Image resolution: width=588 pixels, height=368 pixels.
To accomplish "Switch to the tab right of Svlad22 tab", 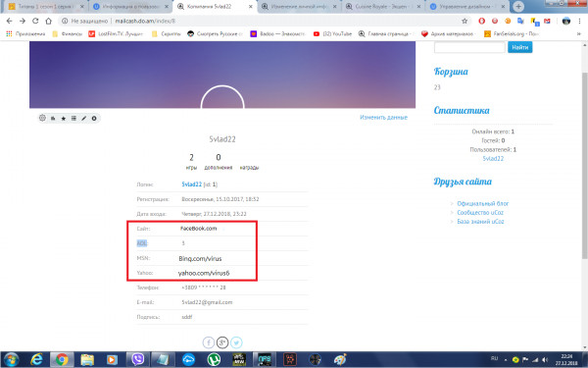I will (x=299, y=7).
